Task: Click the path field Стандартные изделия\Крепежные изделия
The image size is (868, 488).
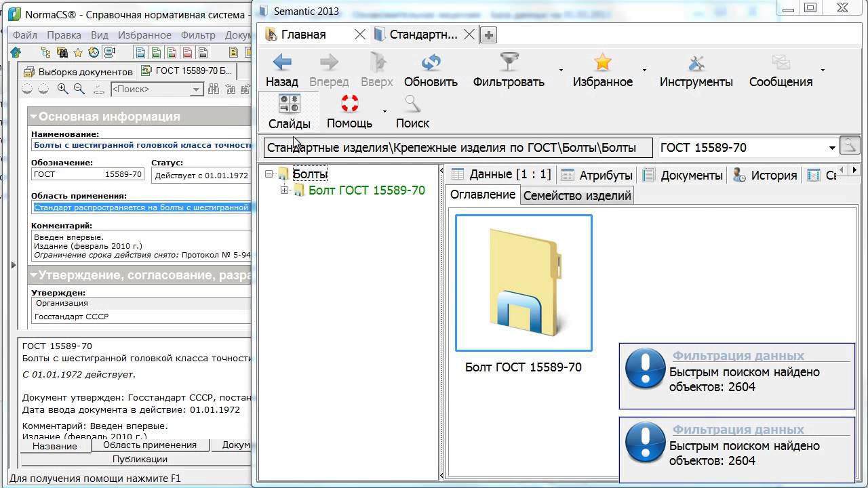Action: coord(458,148)
